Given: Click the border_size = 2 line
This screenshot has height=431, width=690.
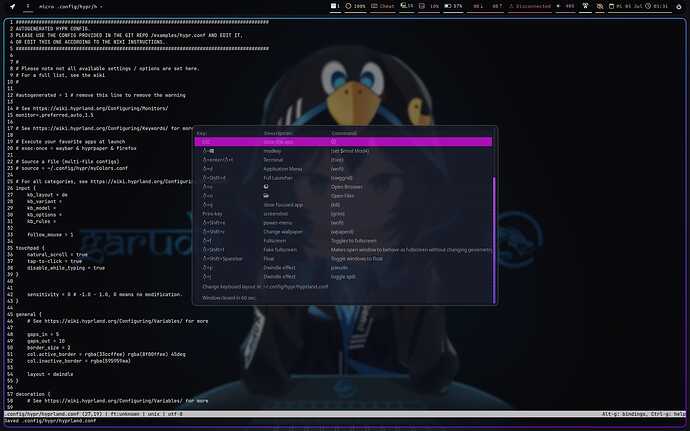Looking at the screenshot, I should (x=48, y=347).
